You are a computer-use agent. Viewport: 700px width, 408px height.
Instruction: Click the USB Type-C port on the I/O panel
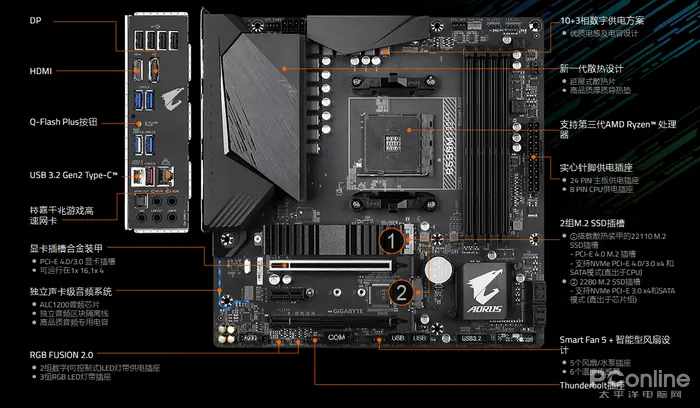tap(138, 176)
